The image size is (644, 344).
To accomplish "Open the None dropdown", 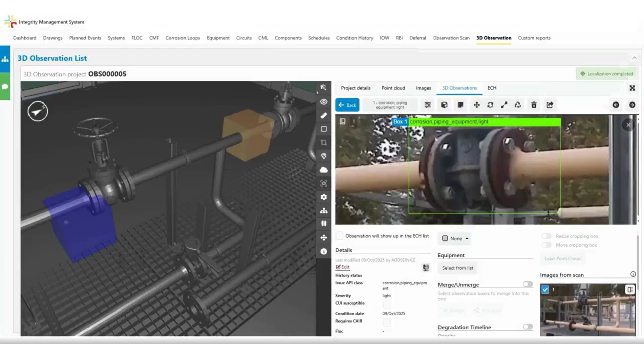I will [455, 238].
